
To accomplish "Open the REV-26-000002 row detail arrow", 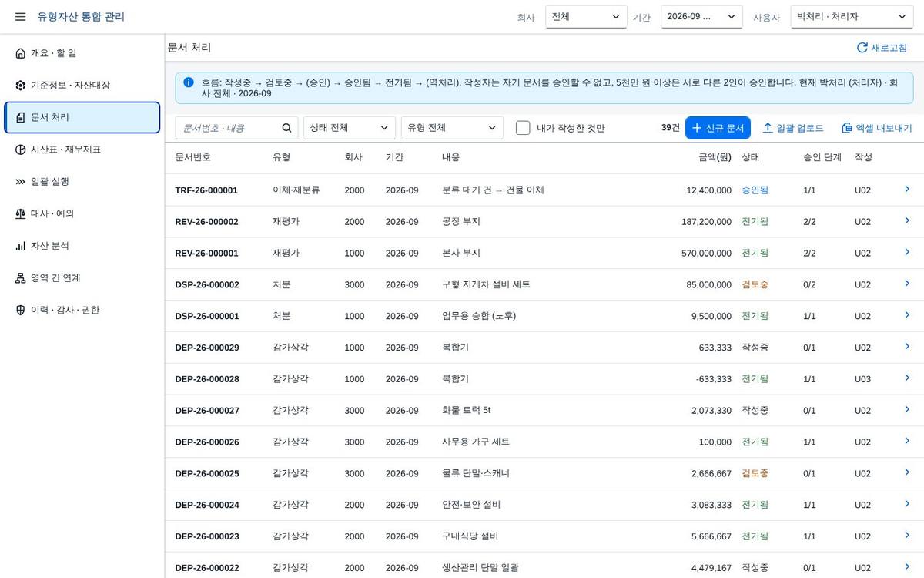I will tap(907, 220).
